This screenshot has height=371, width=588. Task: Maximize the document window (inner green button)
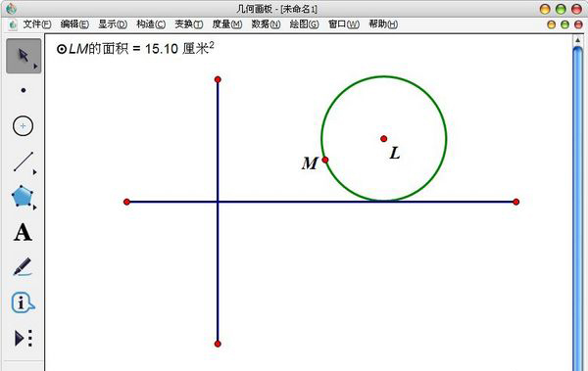(564, 24)
